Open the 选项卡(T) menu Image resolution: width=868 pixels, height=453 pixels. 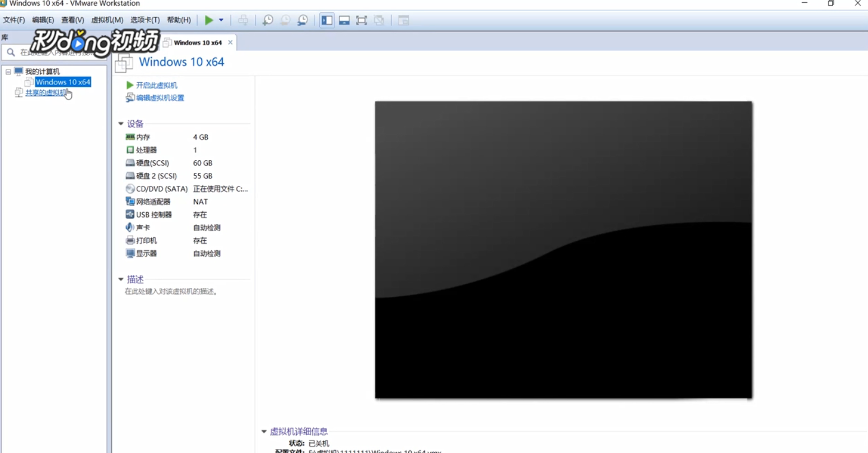coord(145,20)
